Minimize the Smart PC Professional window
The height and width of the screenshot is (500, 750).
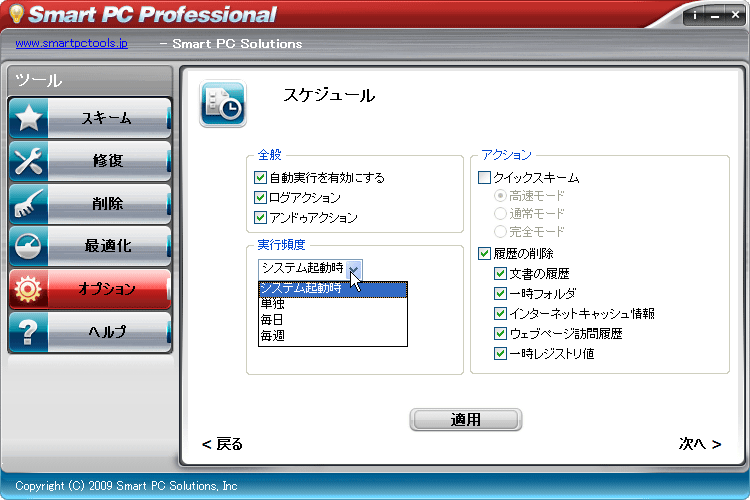715,16
